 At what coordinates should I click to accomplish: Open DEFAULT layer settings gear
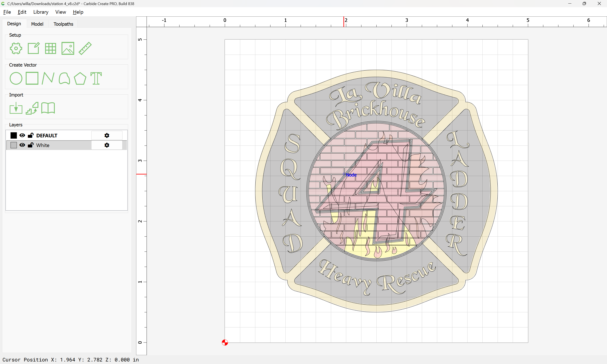107,135
